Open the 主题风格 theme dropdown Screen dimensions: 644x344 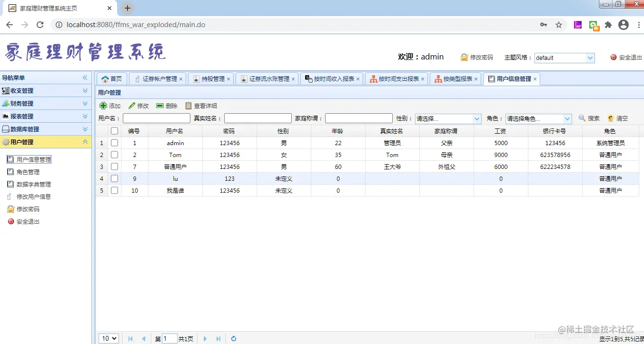click(590, 58)
